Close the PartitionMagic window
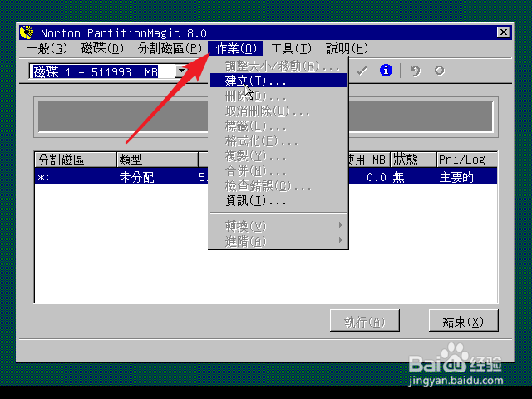Viewport: 532px width, 399px height. (503, 32)
